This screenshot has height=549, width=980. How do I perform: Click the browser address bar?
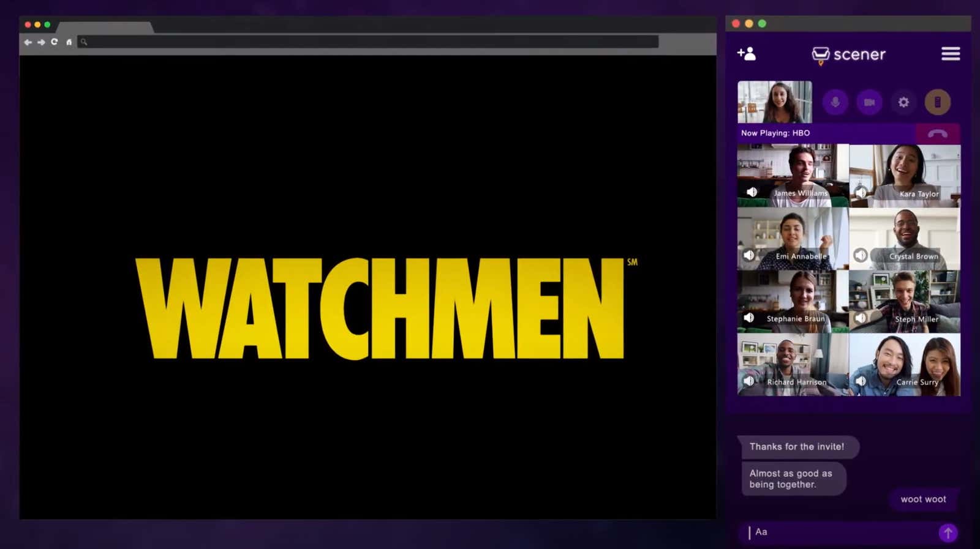(x=368, y=42)
